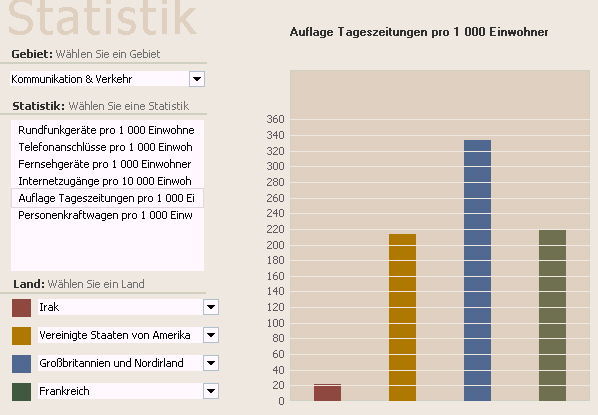Click the orange USA color swatch
598x415 pixels.
tap(21, 336)
